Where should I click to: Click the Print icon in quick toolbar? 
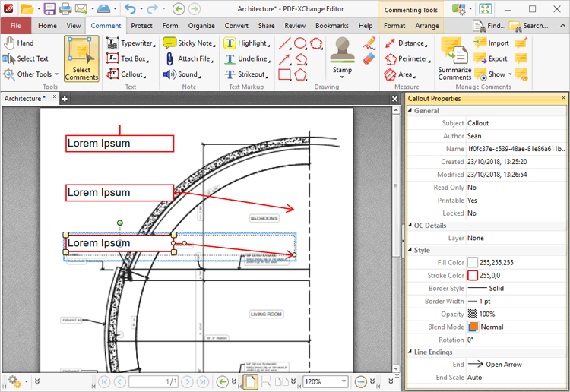(65, 8)
